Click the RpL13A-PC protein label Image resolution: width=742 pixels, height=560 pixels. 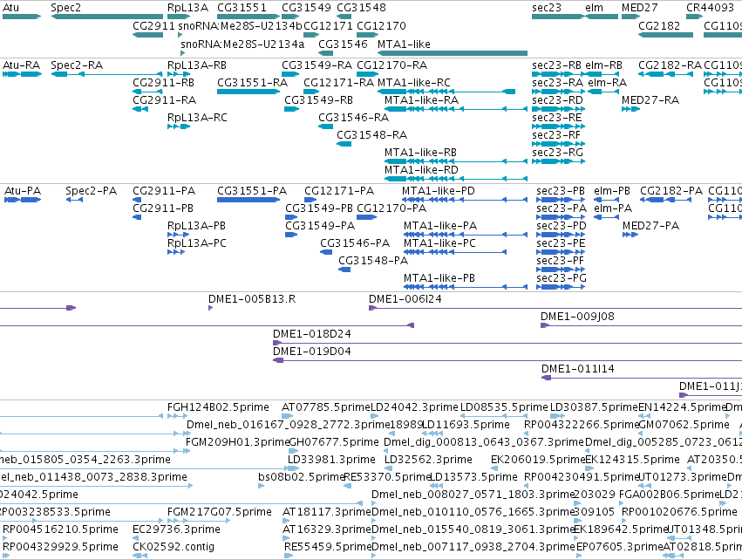tap(197, 243)
